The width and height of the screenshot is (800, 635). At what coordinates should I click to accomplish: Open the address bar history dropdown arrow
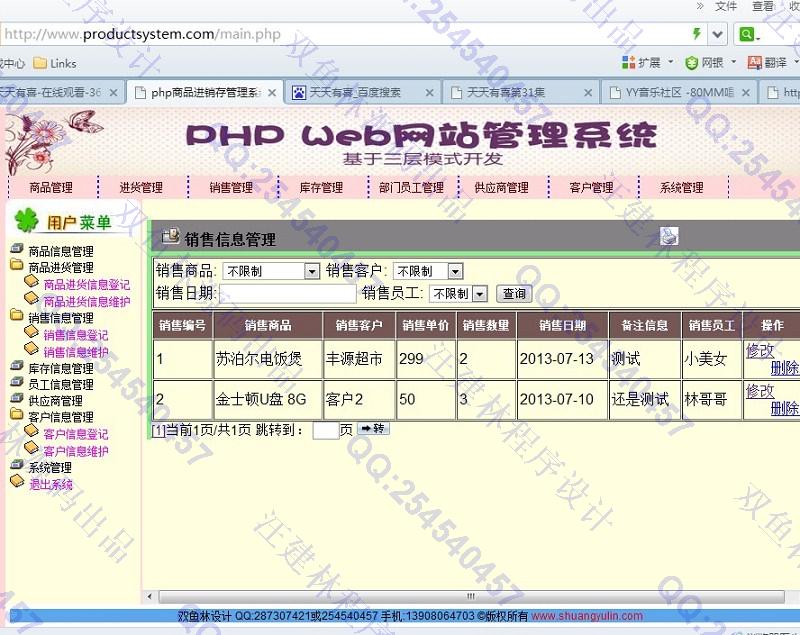[x=717, y=34]
